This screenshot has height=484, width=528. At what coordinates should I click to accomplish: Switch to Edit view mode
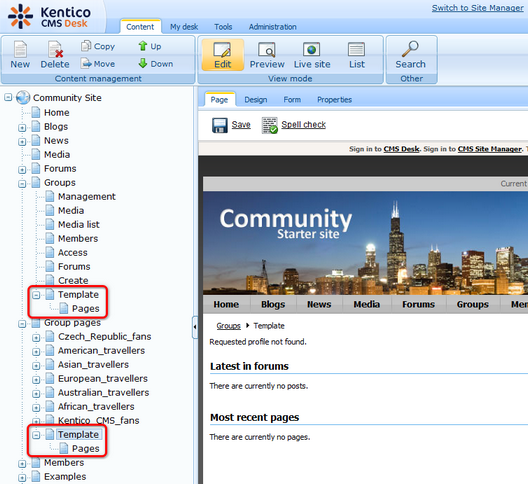pyautogui.click(x=223, y=55)
